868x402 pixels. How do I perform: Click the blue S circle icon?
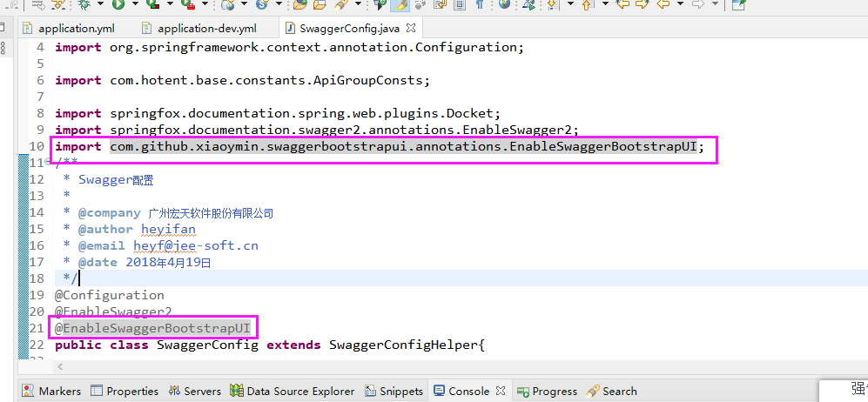pyautogui.click(x=261, y=4)
